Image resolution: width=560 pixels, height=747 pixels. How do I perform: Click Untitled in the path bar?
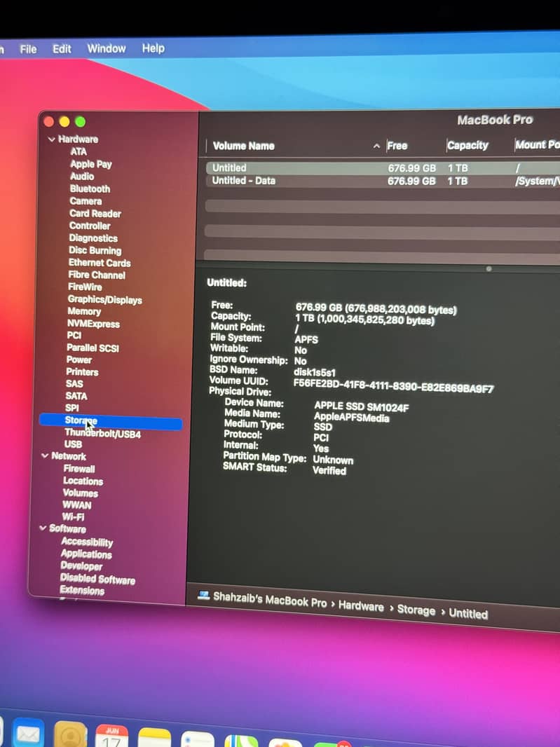pyautogui.click(x=468, y=614)
